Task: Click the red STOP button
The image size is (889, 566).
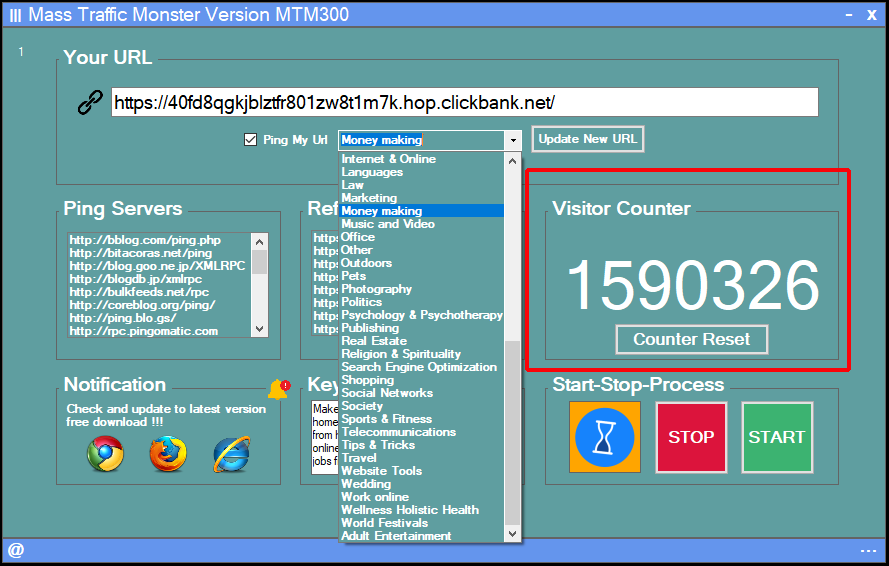Action: (x=691, y=437)
